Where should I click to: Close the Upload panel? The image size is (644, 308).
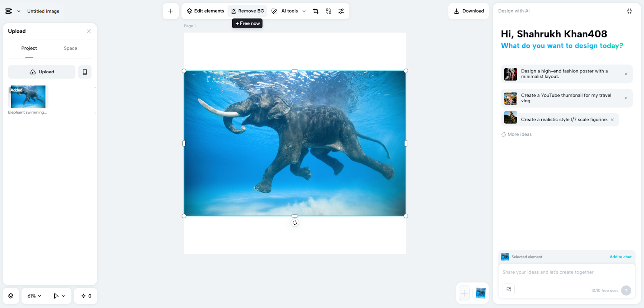click(89, 31)
